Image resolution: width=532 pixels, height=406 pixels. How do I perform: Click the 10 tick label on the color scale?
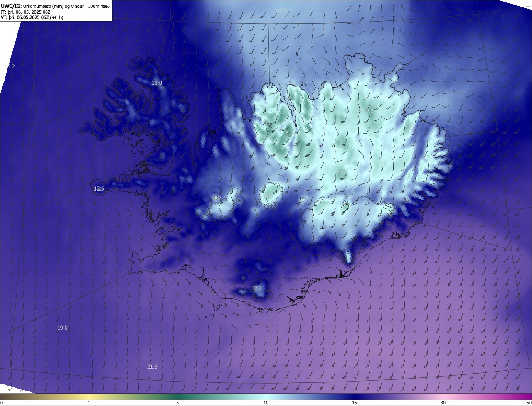266,403
